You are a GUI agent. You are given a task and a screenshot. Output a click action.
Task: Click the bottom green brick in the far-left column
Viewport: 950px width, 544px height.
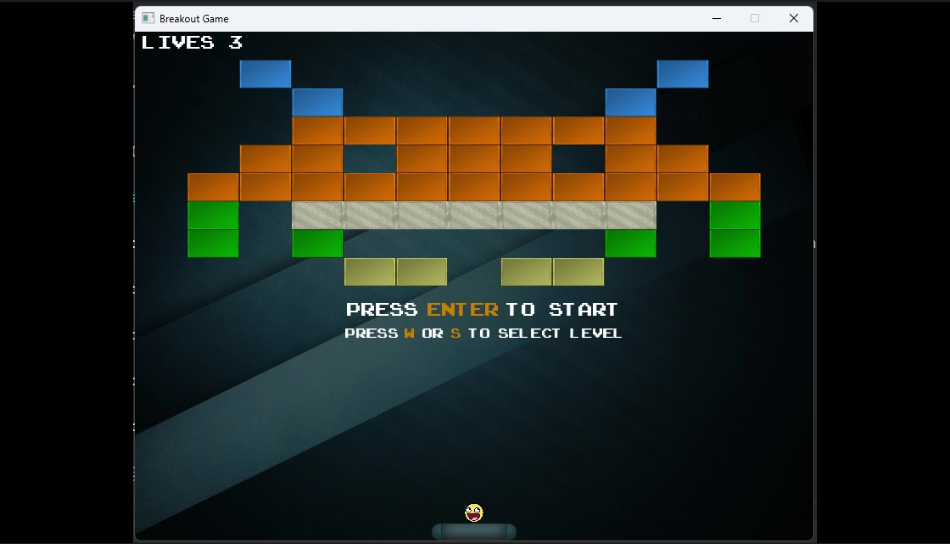pyautogui.click(x=213, y=244)
